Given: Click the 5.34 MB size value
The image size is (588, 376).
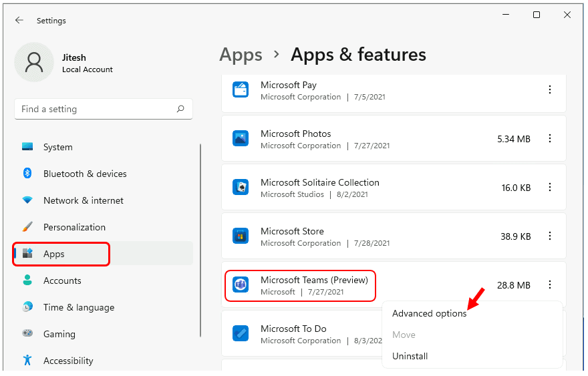Looking at the screenshot, I should point(514,139).
